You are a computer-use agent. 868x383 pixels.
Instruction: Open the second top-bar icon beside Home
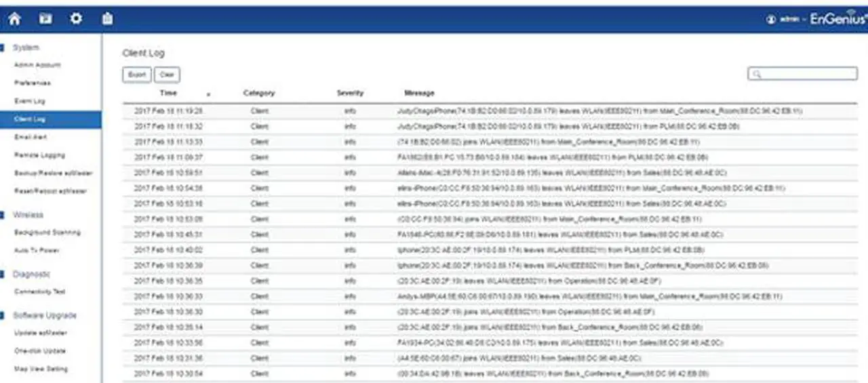click(45, 20)
